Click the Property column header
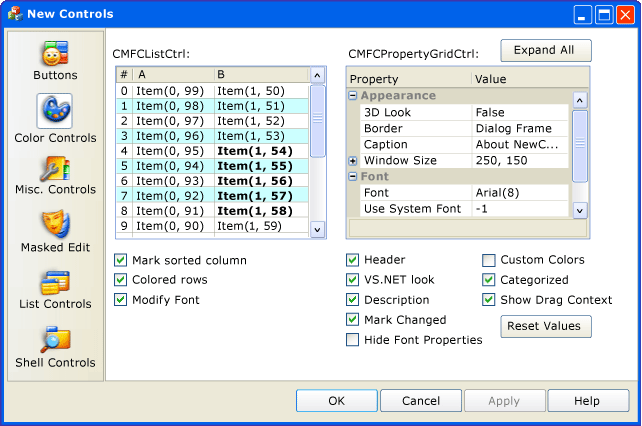The width and height of the screenshot is (642, 426). (409, 79)
